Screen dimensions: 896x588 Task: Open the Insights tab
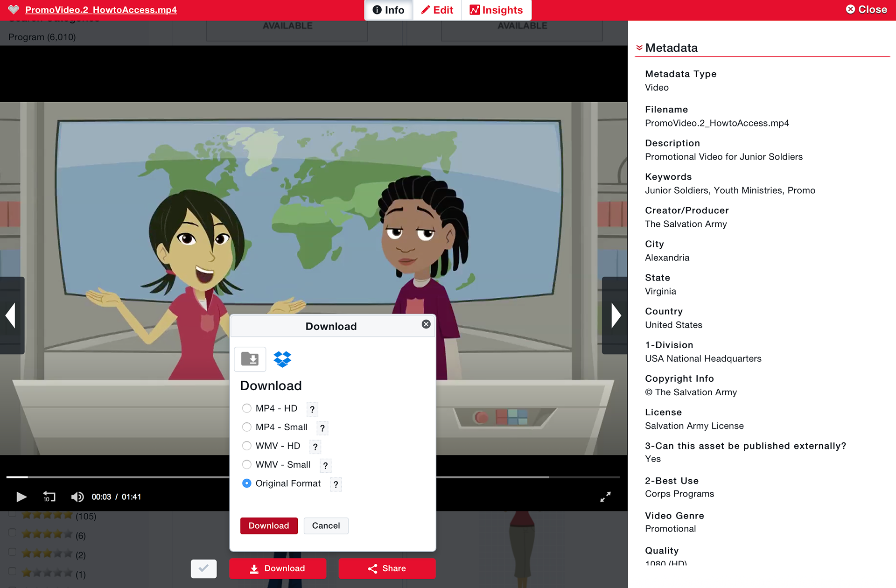[496, 10]
